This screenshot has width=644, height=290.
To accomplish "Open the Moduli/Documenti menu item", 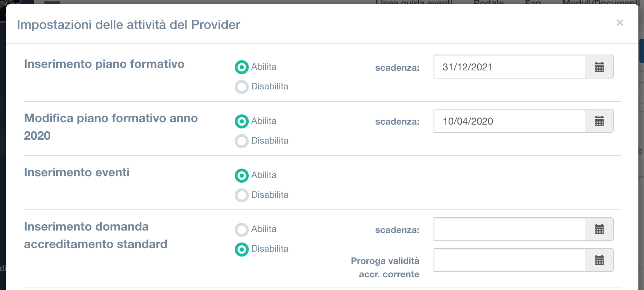I will click(x=601, y=2).
